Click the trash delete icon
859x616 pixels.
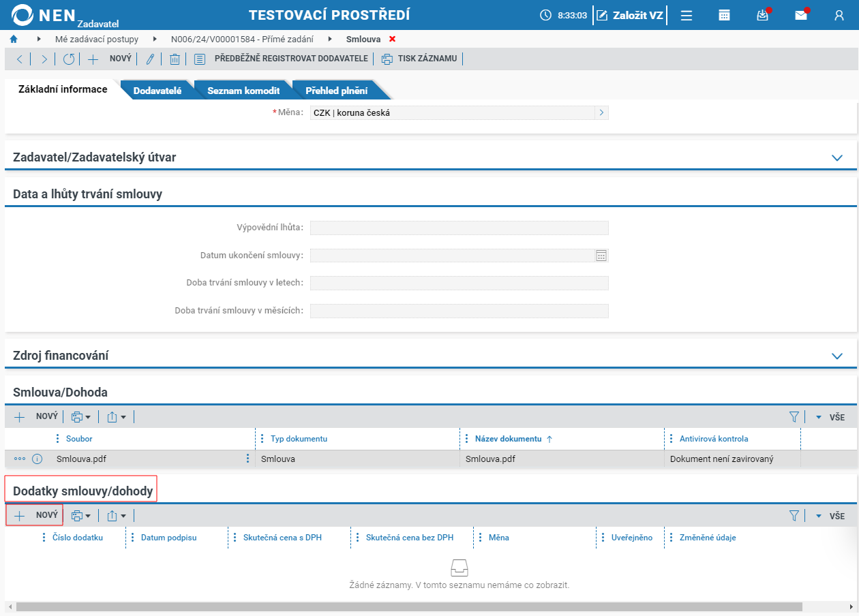click(x=175, y=59)
